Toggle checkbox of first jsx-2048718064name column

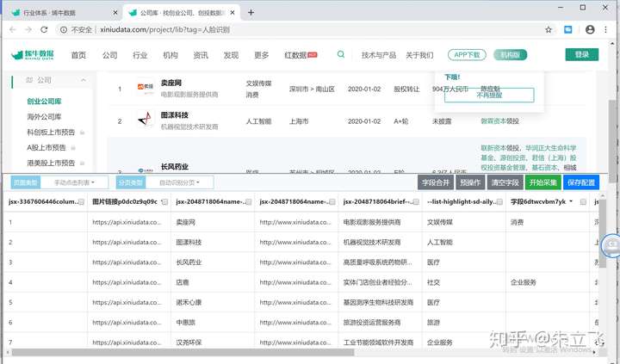point(248,202)
